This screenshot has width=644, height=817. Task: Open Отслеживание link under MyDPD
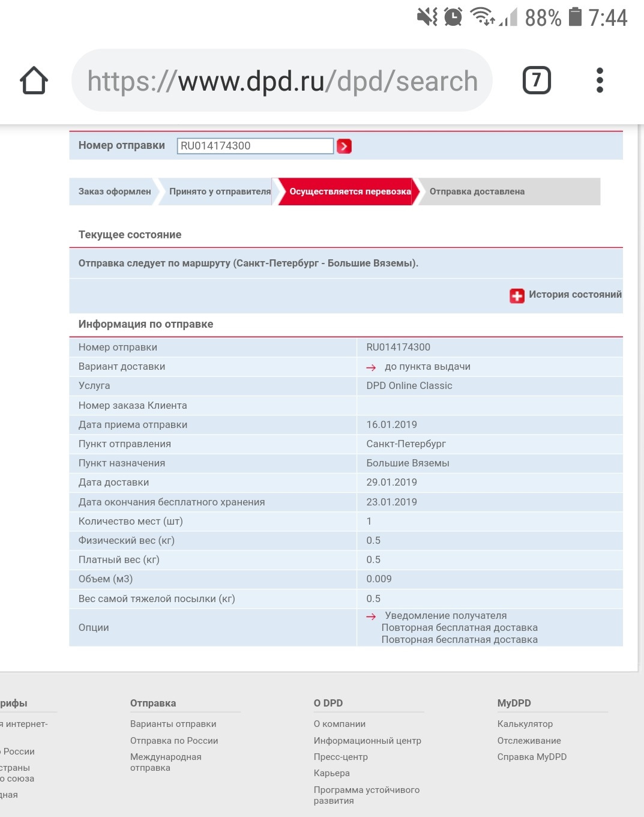tap(529, 741)
